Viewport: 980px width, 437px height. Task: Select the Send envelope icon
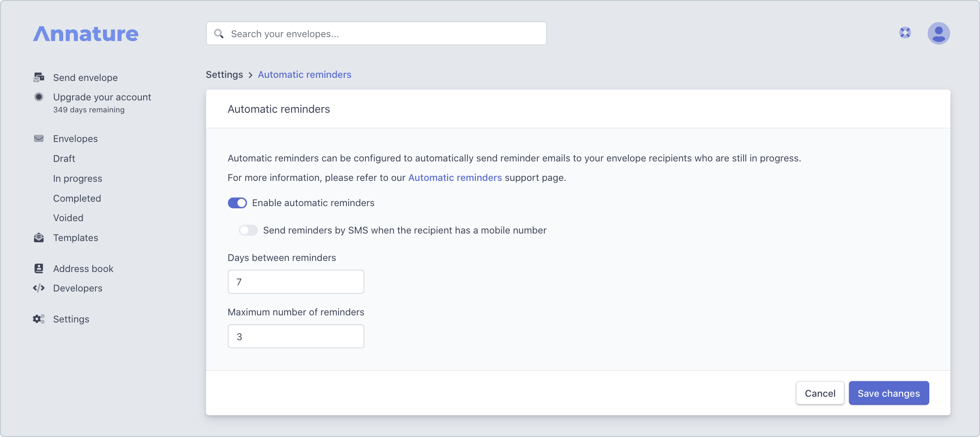coord(39,77)
